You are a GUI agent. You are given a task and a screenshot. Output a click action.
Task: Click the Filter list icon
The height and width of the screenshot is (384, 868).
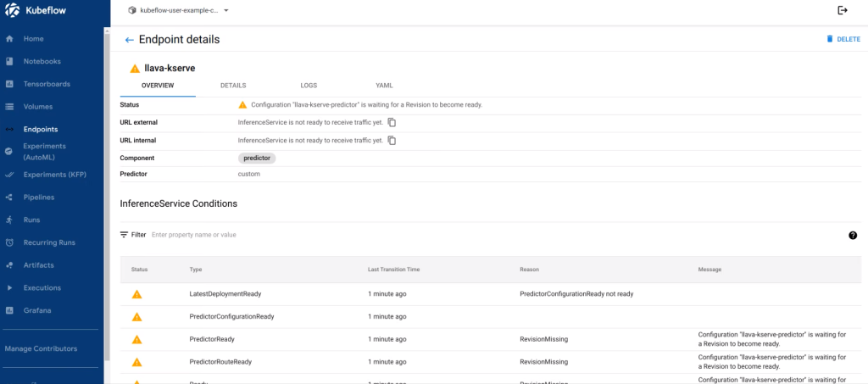tap(125, 234)
